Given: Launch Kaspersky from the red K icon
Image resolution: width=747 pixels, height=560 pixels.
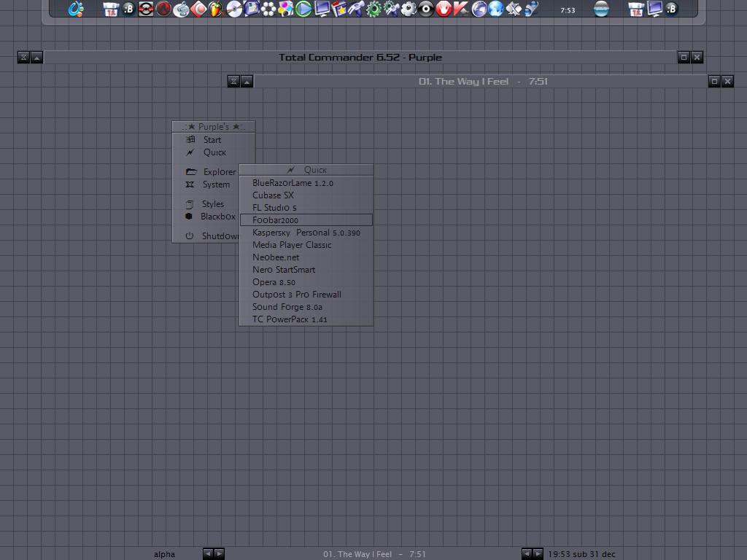Looking at the screenshot, I should pos(461,9).
